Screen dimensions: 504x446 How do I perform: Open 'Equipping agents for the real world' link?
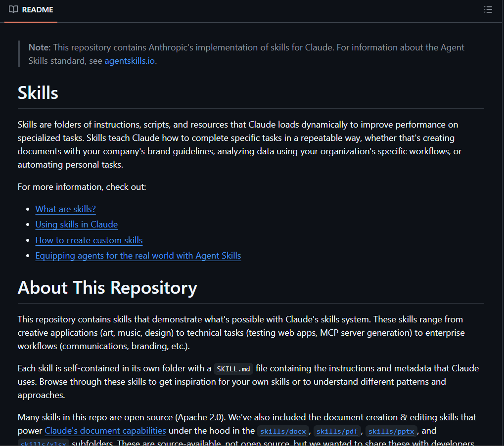pos(138,256)
